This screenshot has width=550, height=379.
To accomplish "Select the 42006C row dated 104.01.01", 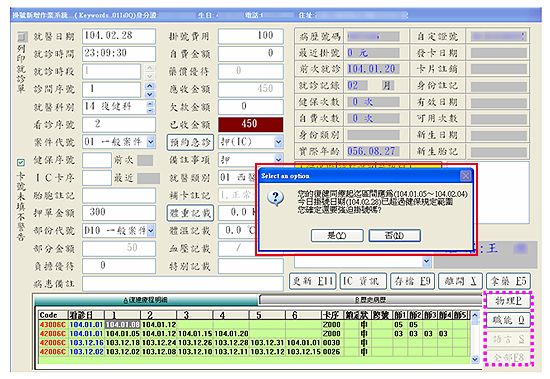I will pos(254,334).
